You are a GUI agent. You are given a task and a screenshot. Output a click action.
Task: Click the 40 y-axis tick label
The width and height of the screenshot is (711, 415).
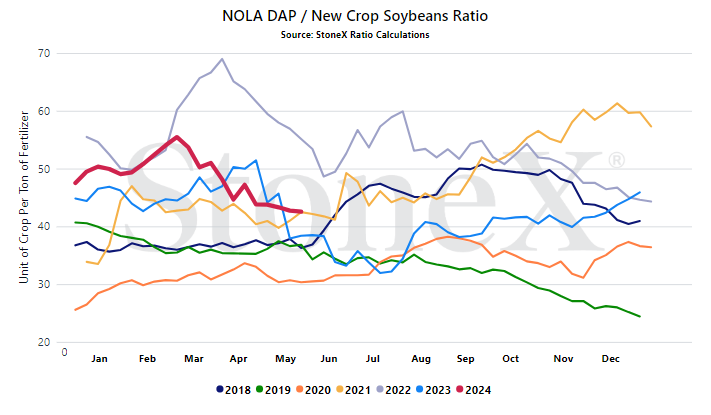point(44,227)
